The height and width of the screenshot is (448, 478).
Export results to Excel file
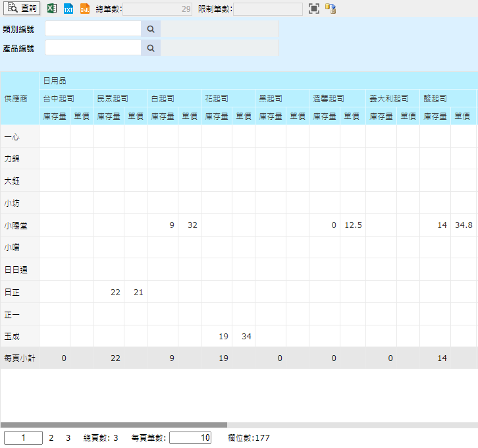coord(52,9)
